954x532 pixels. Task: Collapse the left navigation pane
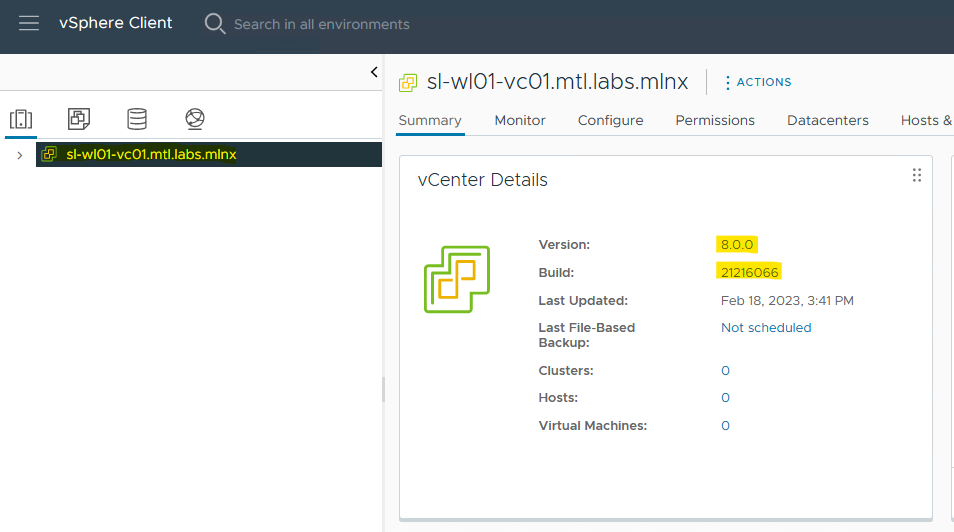click(374, 72)
